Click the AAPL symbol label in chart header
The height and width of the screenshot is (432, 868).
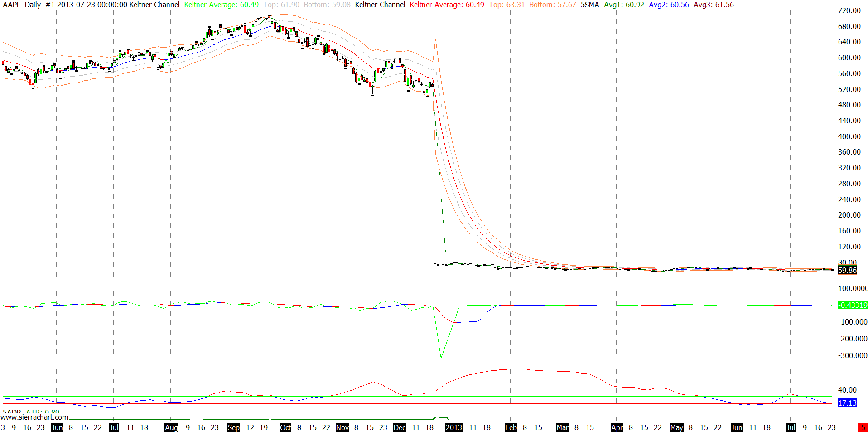click(x=12, y=5)
